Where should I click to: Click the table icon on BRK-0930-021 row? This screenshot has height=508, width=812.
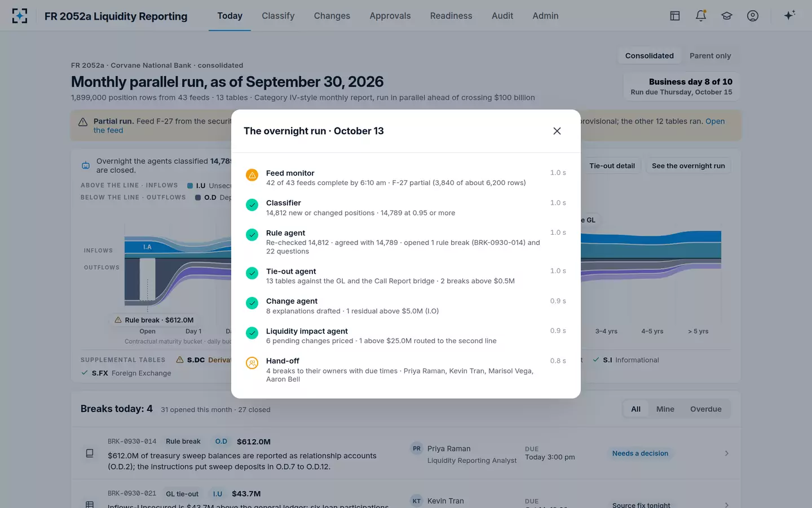[x=90, y=505]
